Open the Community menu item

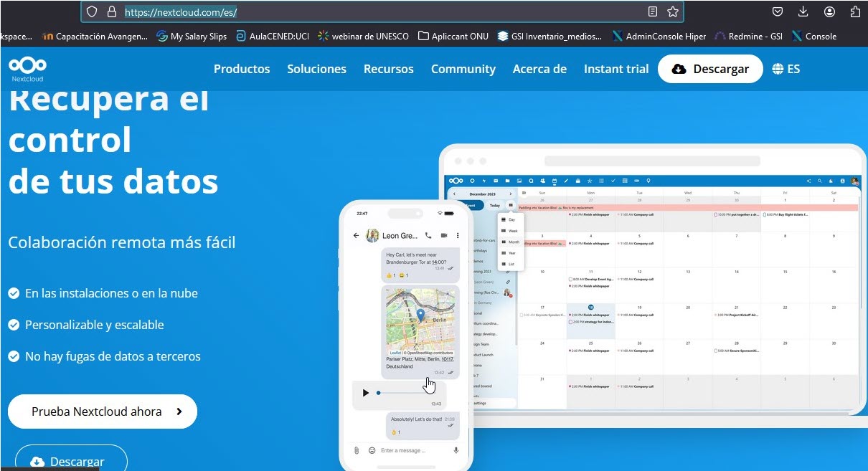pyautogui.click(x=463, y=69)
